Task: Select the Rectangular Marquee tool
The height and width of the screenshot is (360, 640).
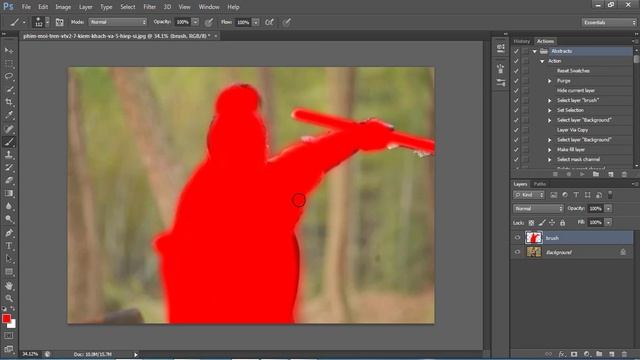Action: point(9,64)
